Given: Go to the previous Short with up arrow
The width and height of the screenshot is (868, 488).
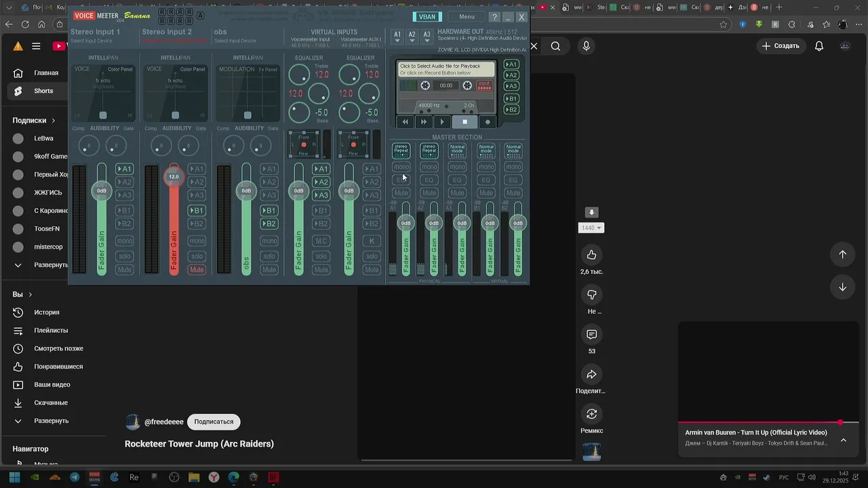Looking at the screenshot, I should (x=842, y=254).
